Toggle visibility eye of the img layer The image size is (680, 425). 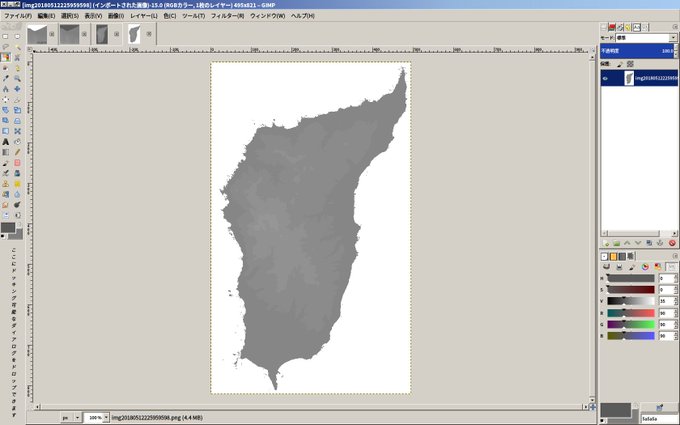[x=605, y=78]
